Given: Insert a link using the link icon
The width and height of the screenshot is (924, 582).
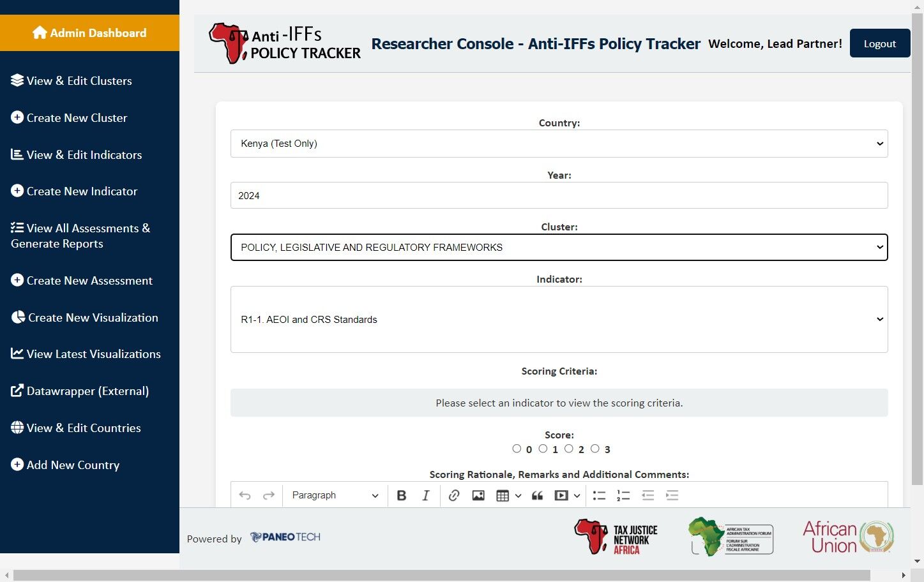Looking at the screenshot, I should pyautogui.click(x=454, y=495).
